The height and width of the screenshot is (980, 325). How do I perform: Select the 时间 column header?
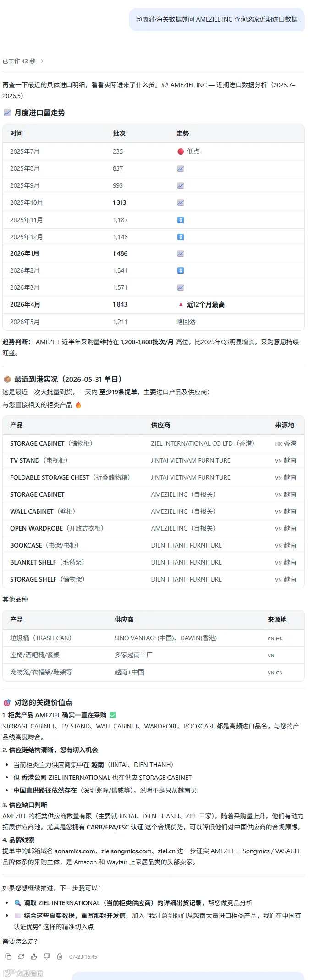point(17,134)
